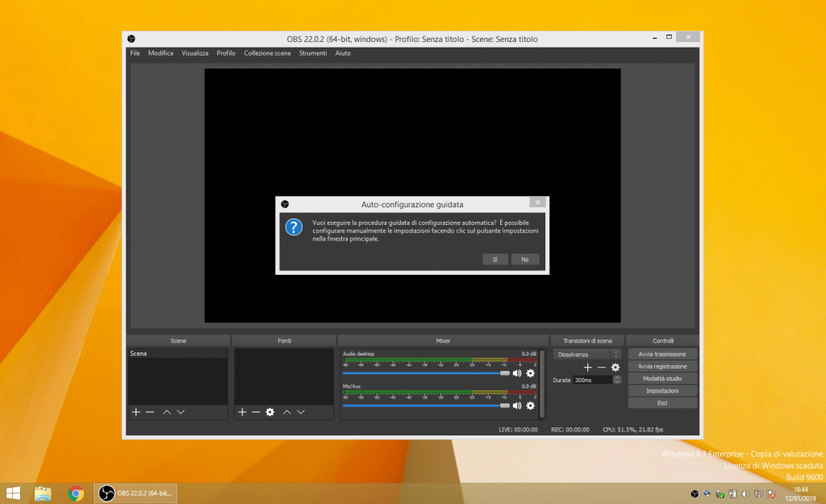Viewport: 826px width, 504px height.
Task: Click the 'REC: 00:00:00' status text
Action: point(570,430)
